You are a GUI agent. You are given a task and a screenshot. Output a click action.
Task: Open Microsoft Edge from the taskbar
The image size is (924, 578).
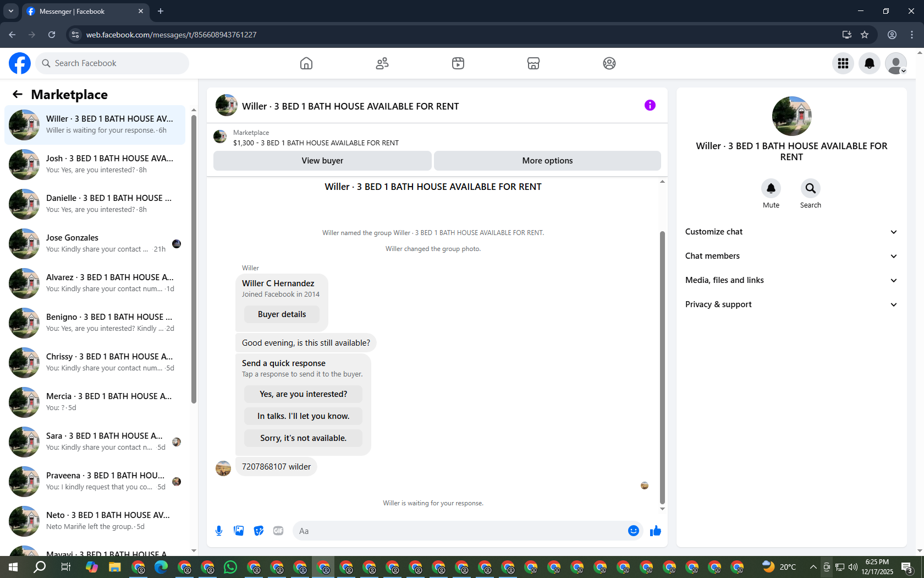161,567
